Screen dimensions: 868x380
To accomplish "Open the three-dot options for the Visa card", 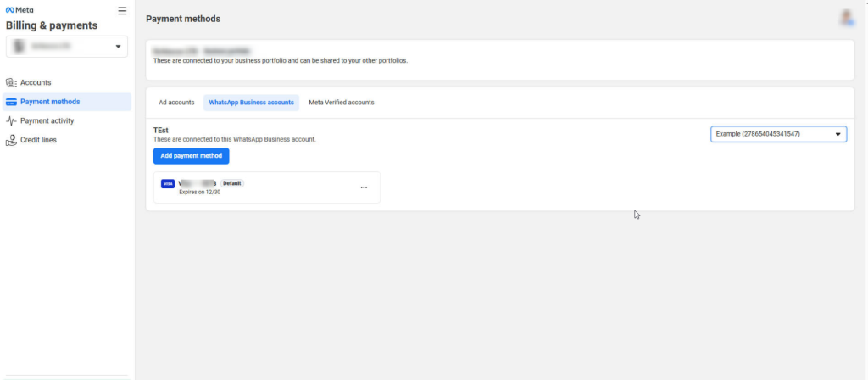I will click(364, 187).
